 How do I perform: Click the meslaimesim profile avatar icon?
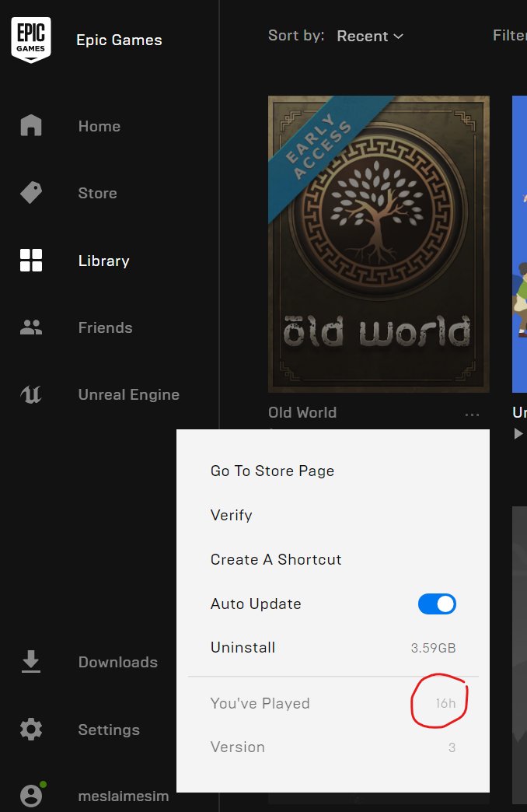click(32, 795)
